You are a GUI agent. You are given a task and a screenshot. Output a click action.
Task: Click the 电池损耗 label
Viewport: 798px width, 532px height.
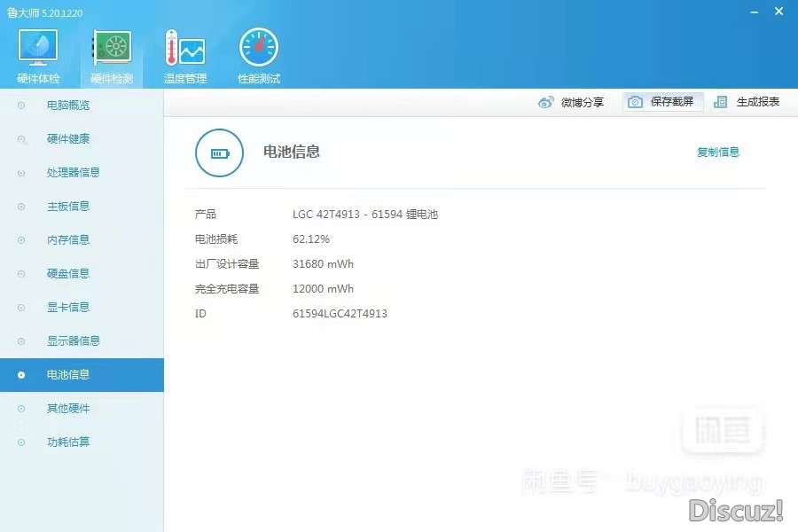pyautogui.click(x=215, y=239)
